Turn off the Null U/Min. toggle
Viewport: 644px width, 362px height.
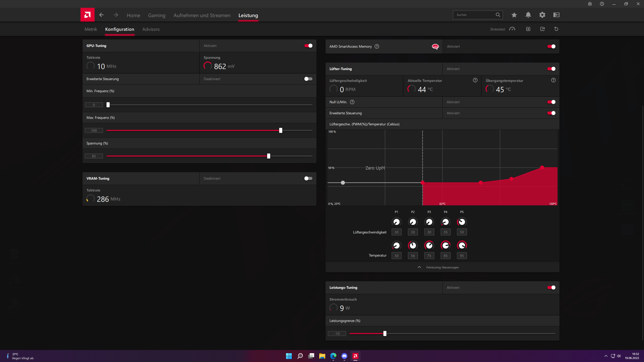pyautogui.click(x=551, y=102)
